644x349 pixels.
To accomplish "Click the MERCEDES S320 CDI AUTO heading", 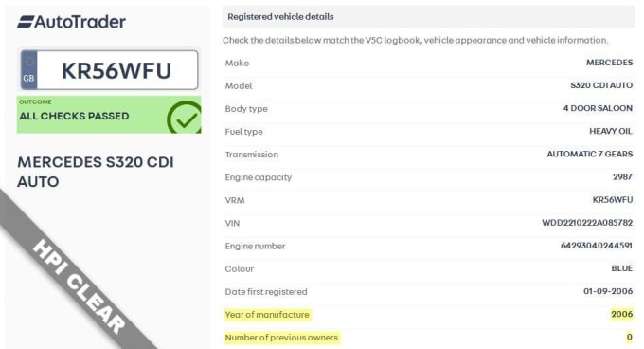I will click(96, 172).
